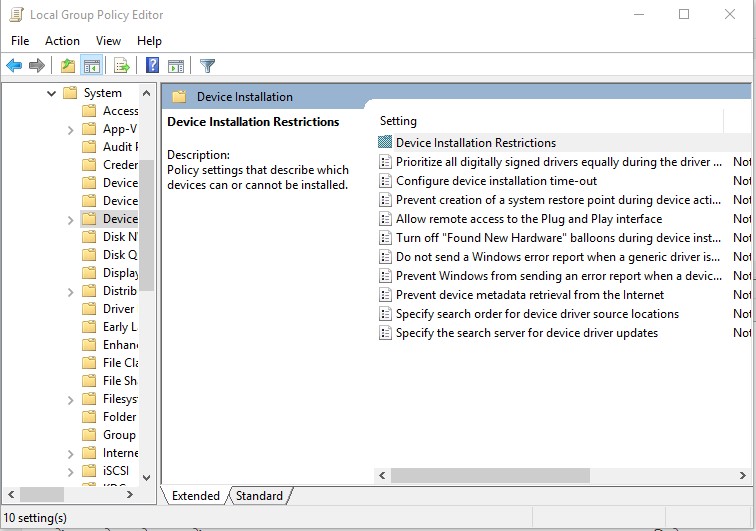Image resolution: width=756 pixels, height=531 pixels.
Task: Open the View menu
Action: point(108,41)
